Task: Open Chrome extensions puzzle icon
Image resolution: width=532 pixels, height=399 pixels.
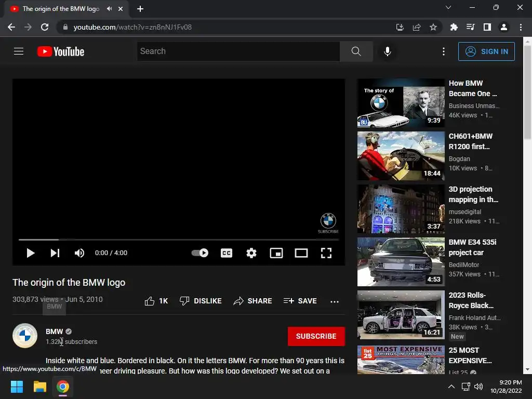Action: point(454,27)
